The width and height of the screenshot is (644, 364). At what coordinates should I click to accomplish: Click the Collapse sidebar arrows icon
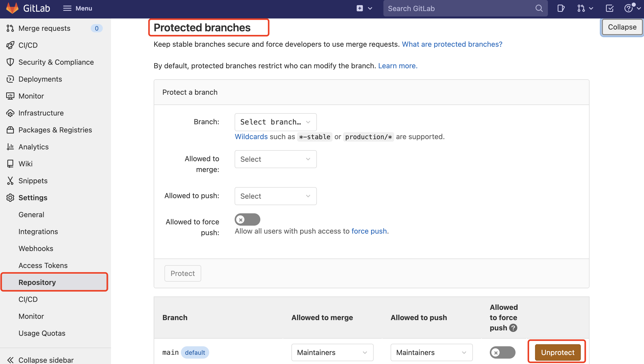pyautogui.click(x=10, y=360)
